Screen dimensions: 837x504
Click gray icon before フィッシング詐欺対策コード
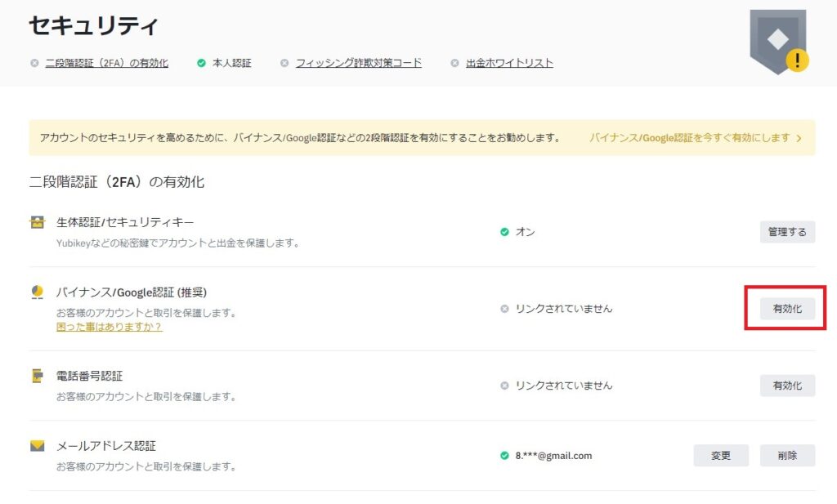pos(284,63)
